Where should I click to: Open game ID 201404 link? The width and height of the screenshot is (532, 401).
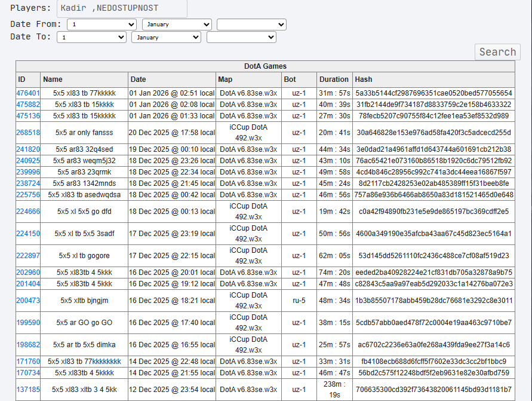[x=28, y=284]
